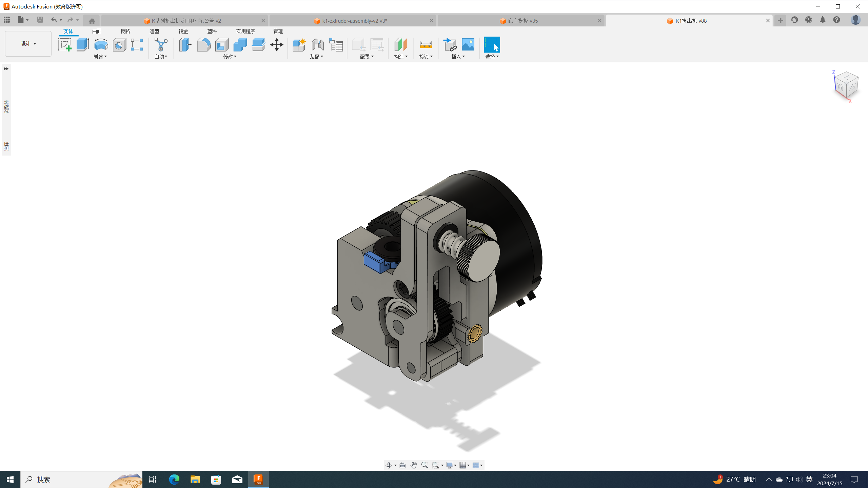Open the Hole tool
Screen dimensions: 868x488
pos(119,44)
